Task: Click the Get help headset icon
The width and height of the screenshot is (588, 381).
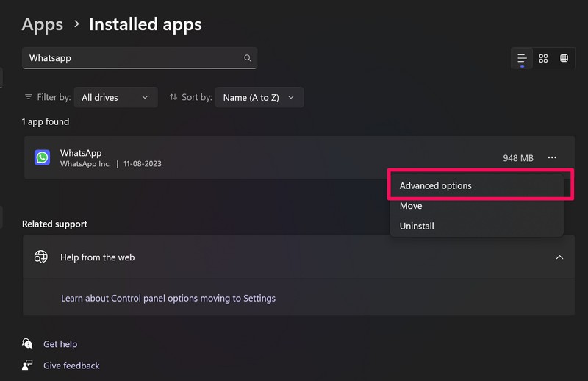Action: [28, 343]
